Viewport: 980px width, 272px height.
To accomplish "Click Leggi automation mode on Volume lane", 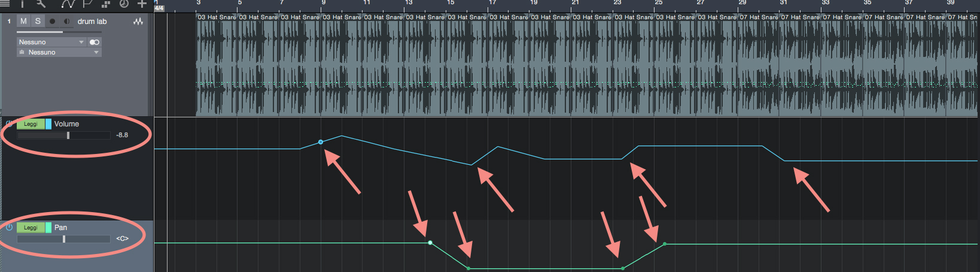I will click(31, 124).
